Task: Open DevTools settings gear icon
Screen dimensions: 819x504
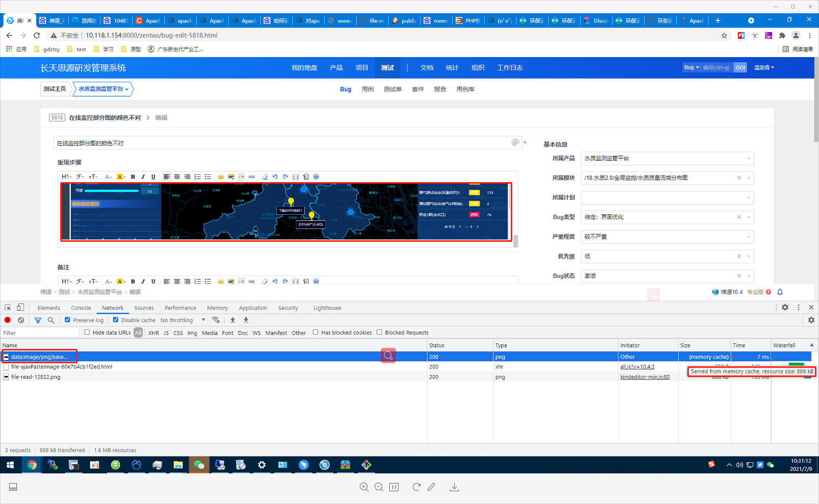Action: [x=785, y=307]
